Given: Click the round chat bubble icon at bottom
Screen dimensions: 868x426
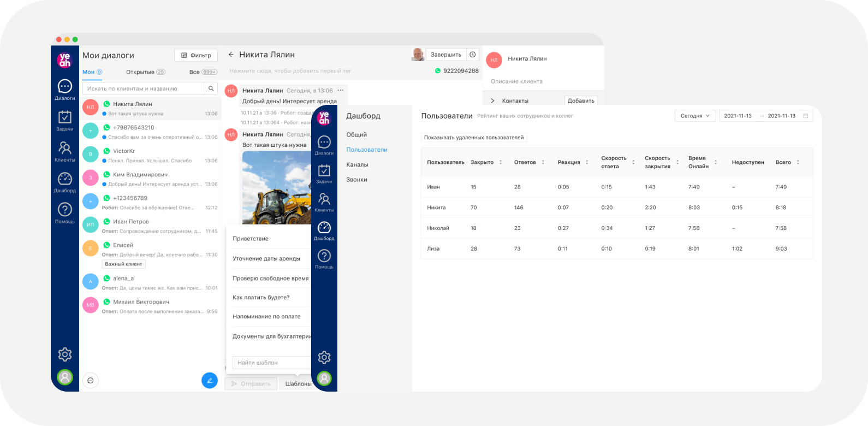Looking at the screenshot, I should click(91, 380).
